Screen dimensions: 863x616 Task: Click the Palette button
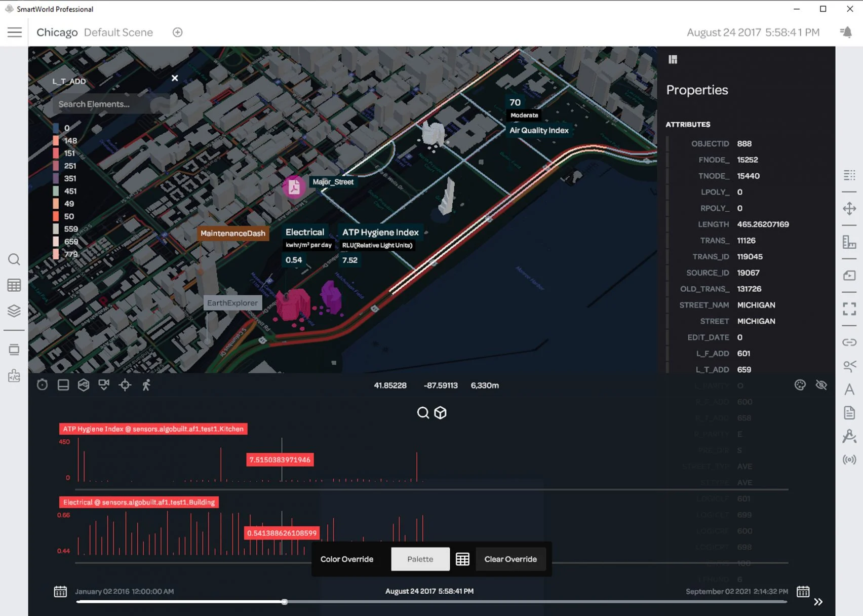click(x=420, y=559)
